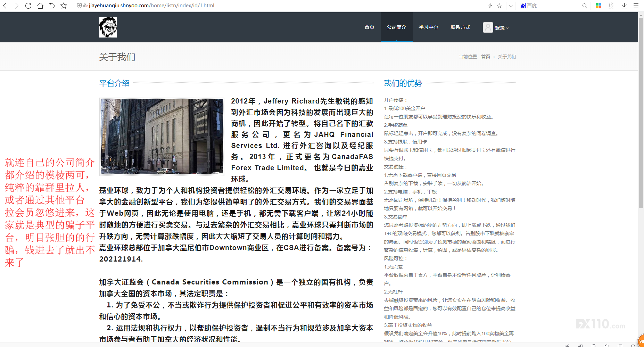Open the colorful four-square apps icon
The image size is (644, 347).
click(598, 6)
